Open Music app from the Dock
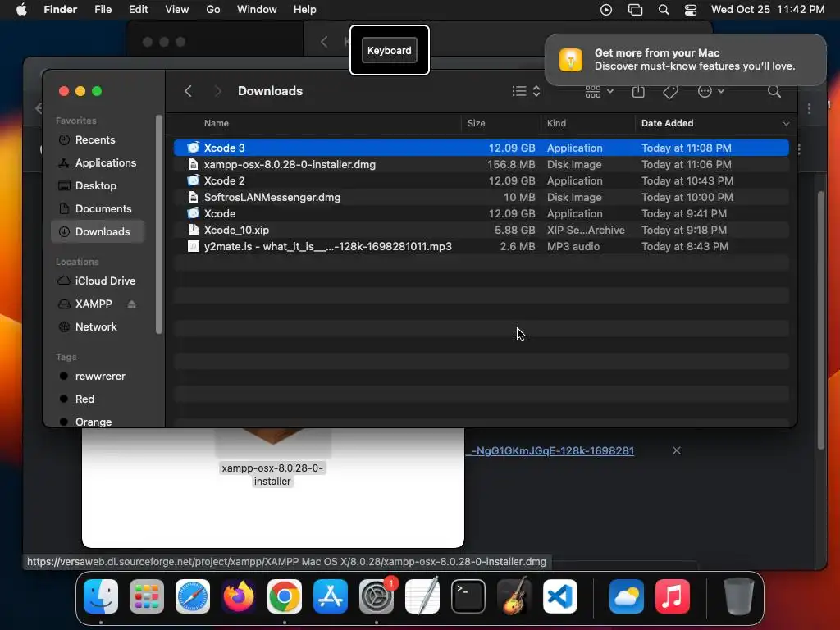The height and width of the screenshot is (630, 840). pos(673,596)
